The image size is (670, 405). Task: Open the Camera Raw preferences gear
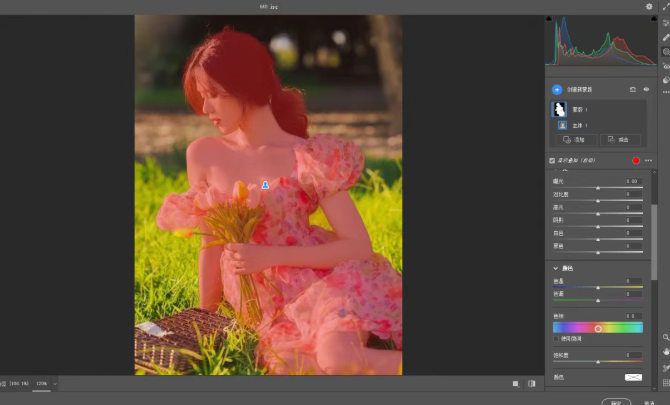click(x=649, y=6)
